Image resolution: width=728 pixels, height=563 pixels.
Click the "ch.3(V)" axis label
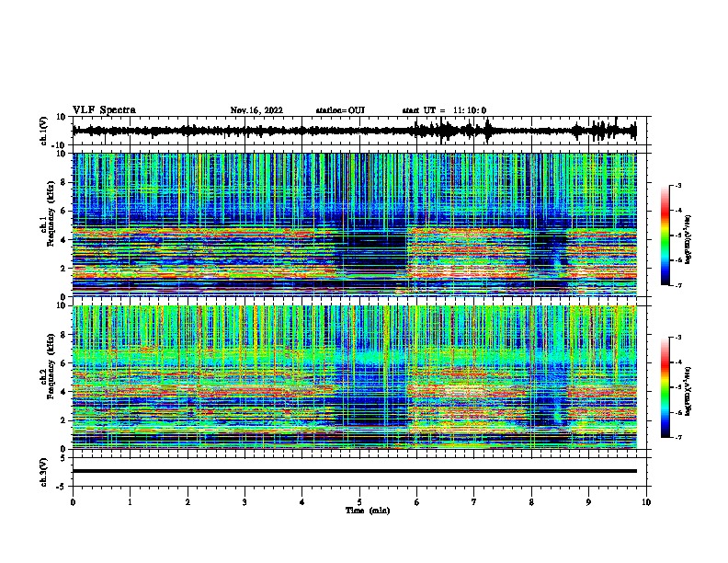click(x=44, y=472)
